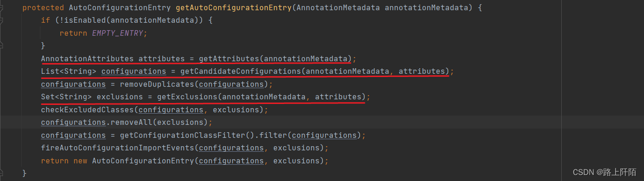Click the List<String> type declaration
This screenshot has width=644, height=181.
tap(69, 71)
